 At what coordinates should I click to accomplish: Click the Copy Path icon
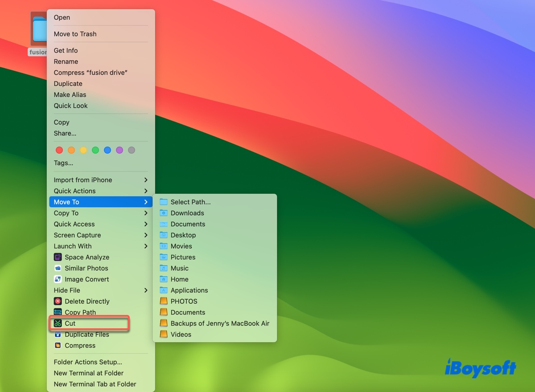coord(58,312)
